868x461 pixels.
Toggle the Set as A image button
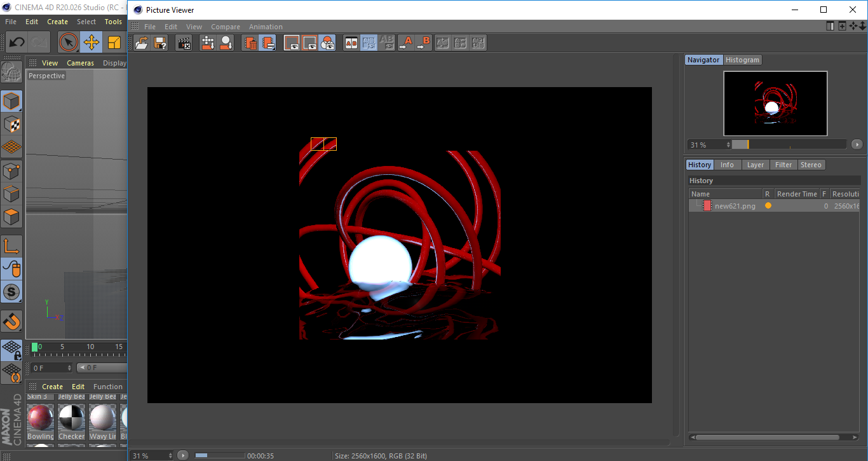[407, 43]
